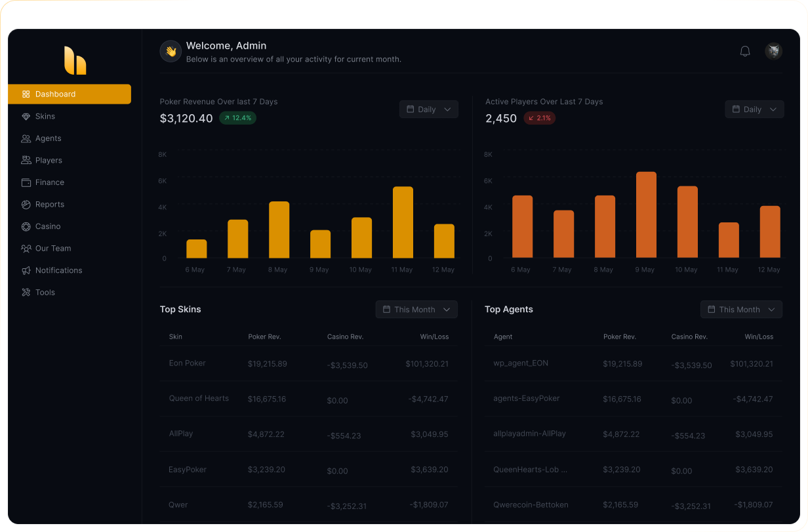
Task: Click the Finance wallet icon
Action: [26, 182]
